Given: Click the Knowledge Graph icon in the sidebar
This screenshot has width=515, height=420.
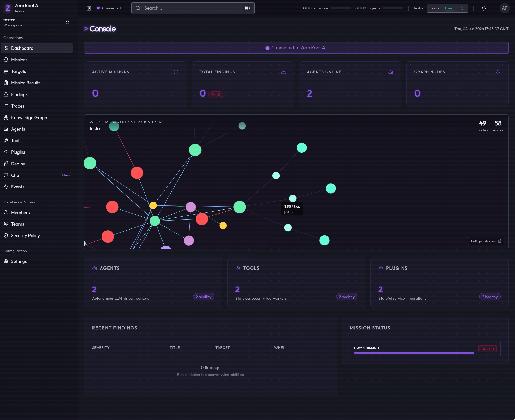Looking at the screenshot, I should click(x=6, y=117).
